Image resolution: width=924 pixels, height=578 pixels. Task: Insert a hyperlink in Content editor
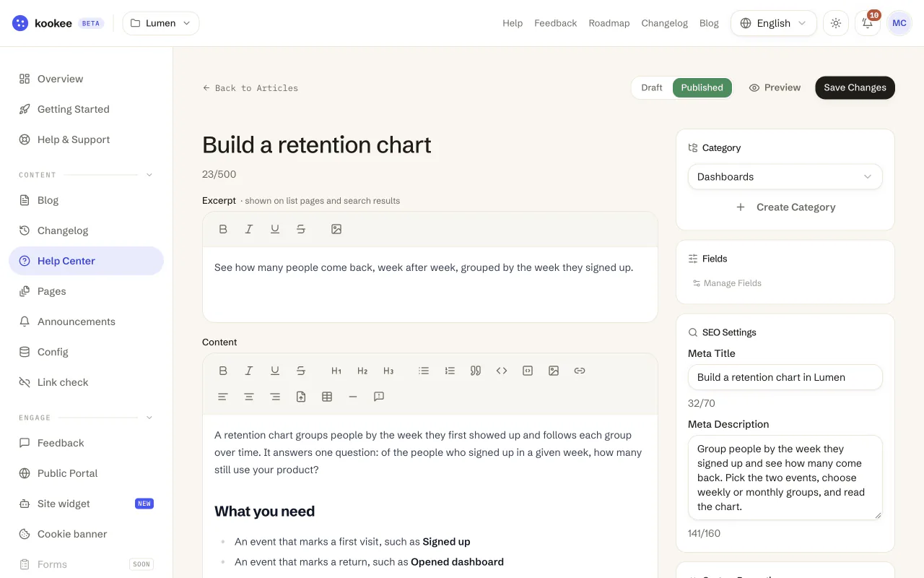coord(580,371)
